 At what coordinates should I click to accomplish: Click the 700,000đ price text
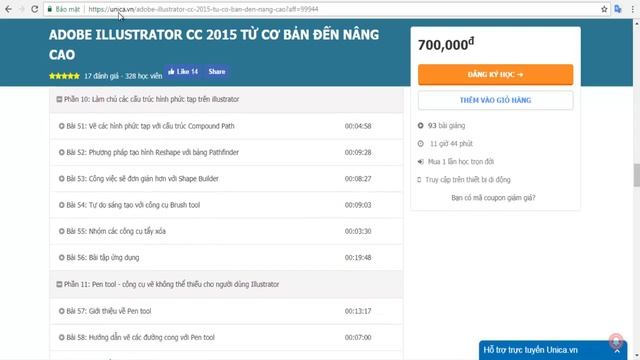tap(446, 44)
